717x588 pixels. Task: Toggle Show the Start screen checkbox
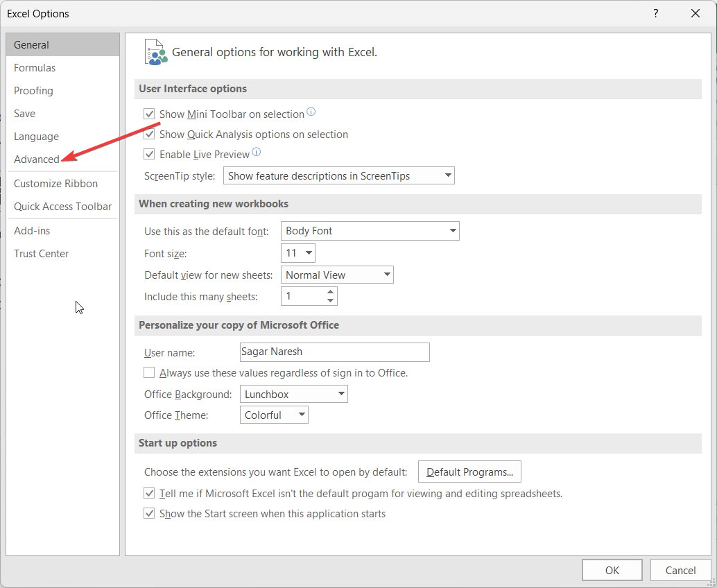(x=149, y=514)
